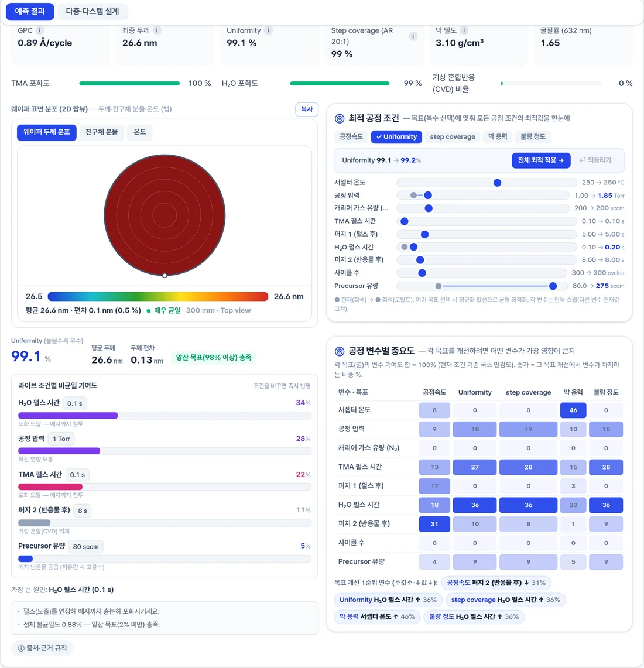Open the 온도 wafer map tab
Image resolution: width=644 pixels, height=668 pixels.
coord(140,132)
